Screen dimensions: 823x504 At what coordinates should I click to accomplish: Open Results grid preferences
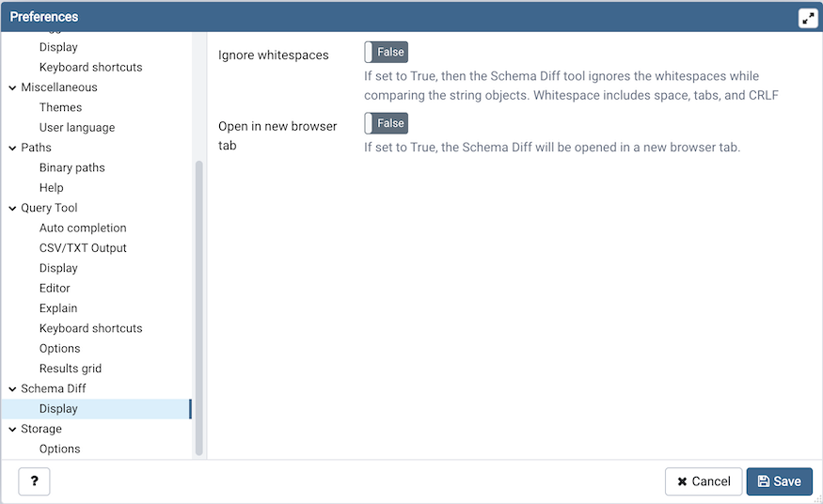pyautogui.click(x=71, y=369)
